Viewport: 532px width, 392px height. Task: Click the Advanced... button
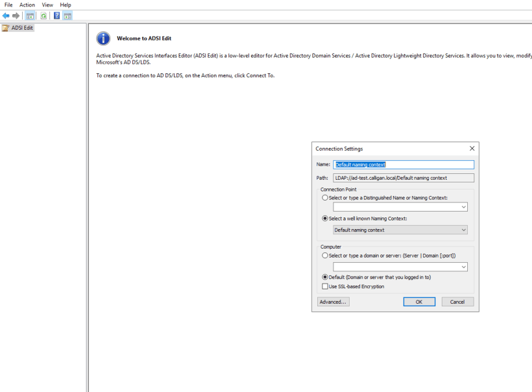(333, 302)
